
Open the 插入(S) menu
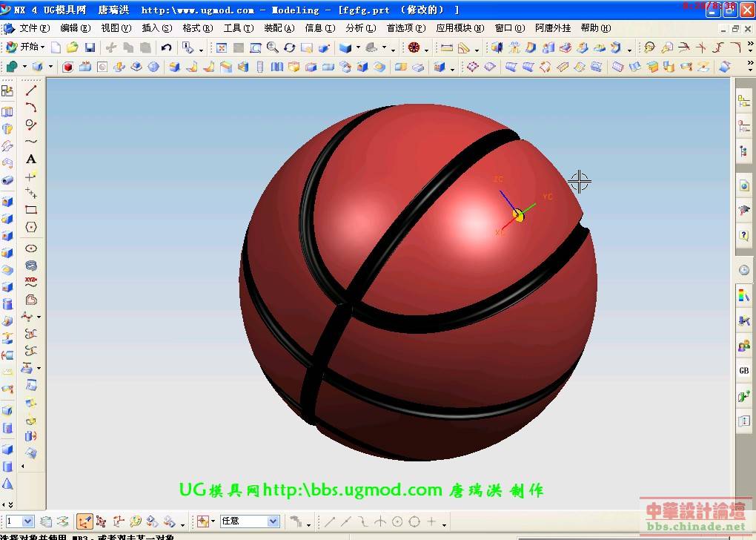pos(156,28)
